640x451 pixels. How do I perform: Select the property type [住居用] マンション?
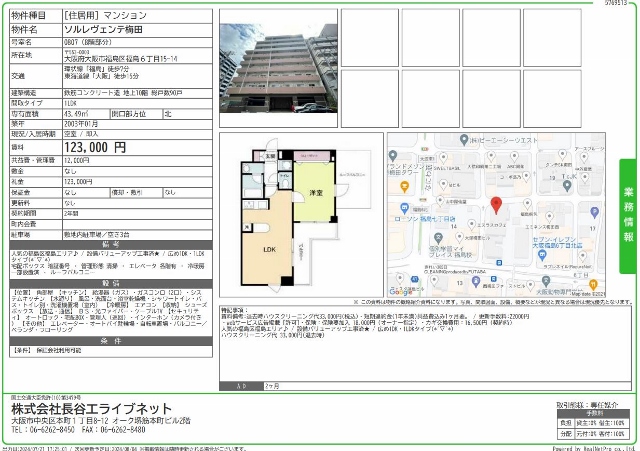[105, 16]
